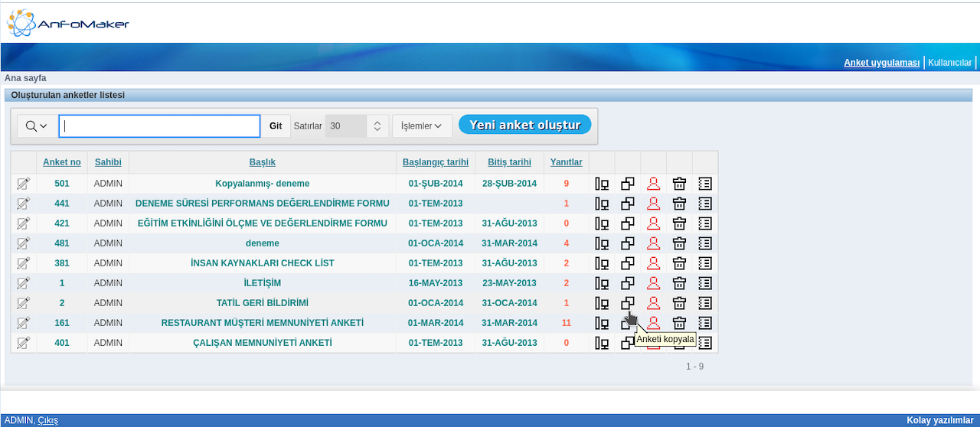This screenshot has height=427, width=980.
Task: Click the monitor icon for survey 421
Action: (x=602, y=223)
